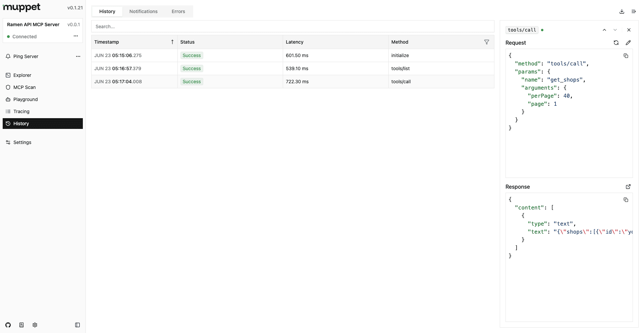
Task: Switch to the Errors tab
Action: 178,11
